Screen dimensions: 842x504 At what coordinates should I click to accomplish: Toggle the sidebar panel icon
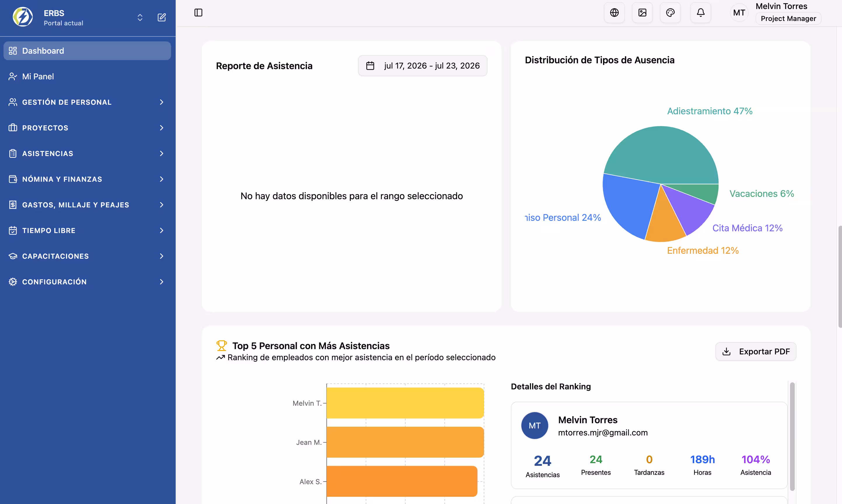[198, 13]
